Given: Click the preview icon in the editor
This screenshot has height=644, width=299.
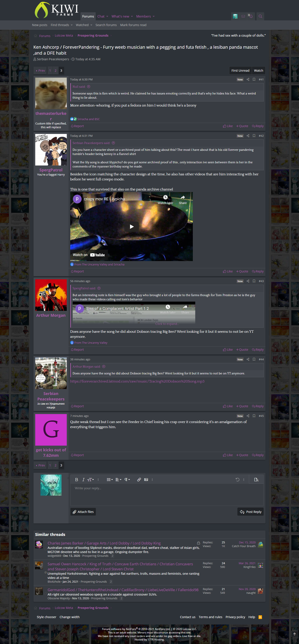Looking at the screenshot, I should [256, 480].
